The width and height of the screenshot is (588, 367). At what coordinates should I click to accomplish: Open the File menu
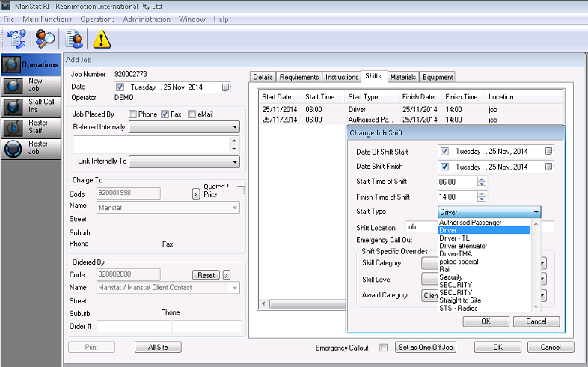coord(9,19)
